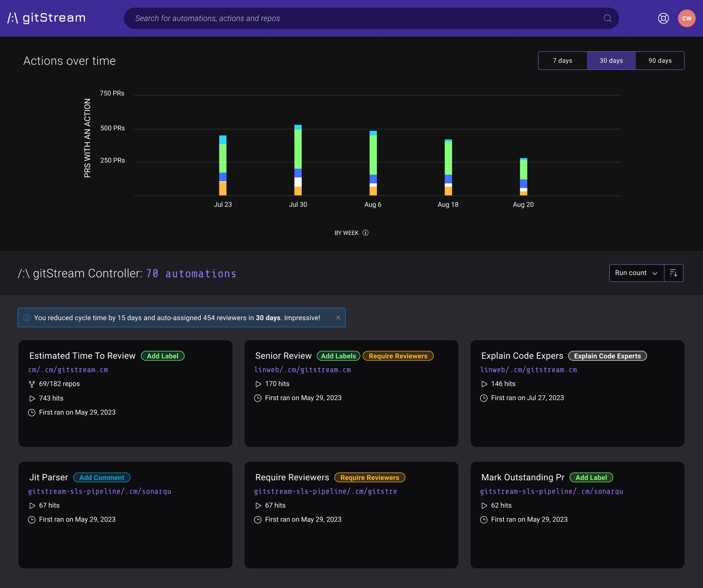Click the search magnifier icon

(608, 18)
